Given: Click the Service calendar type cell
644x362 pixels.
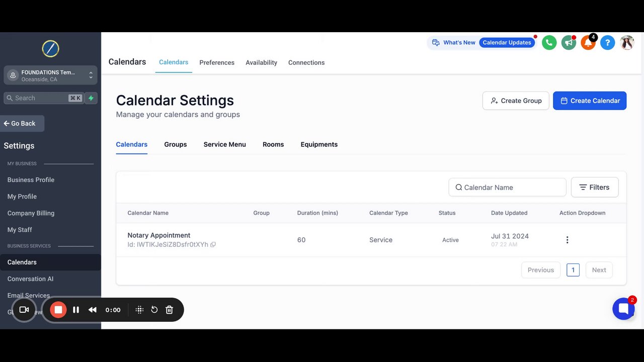Looking at the screenshot, I should pyautogui.click(x=381, y=240).
